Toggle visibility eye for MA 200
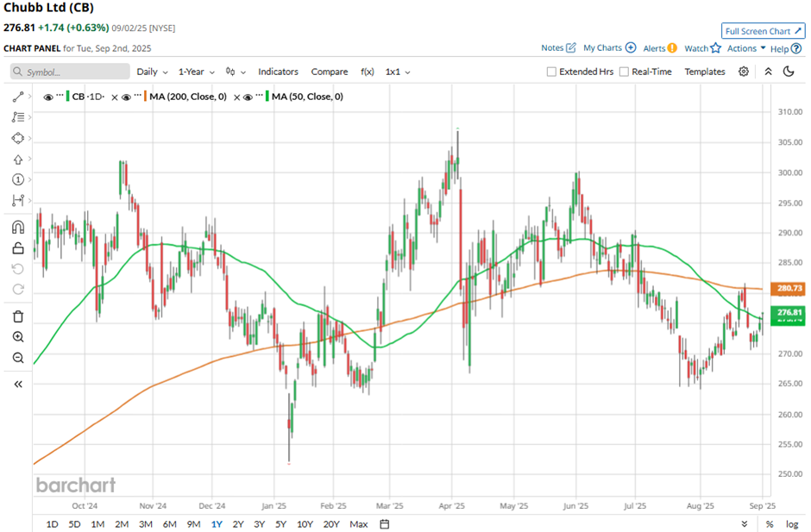Viewport: 811px width, 532px height. pyautogui.click(x=126, y=97)
